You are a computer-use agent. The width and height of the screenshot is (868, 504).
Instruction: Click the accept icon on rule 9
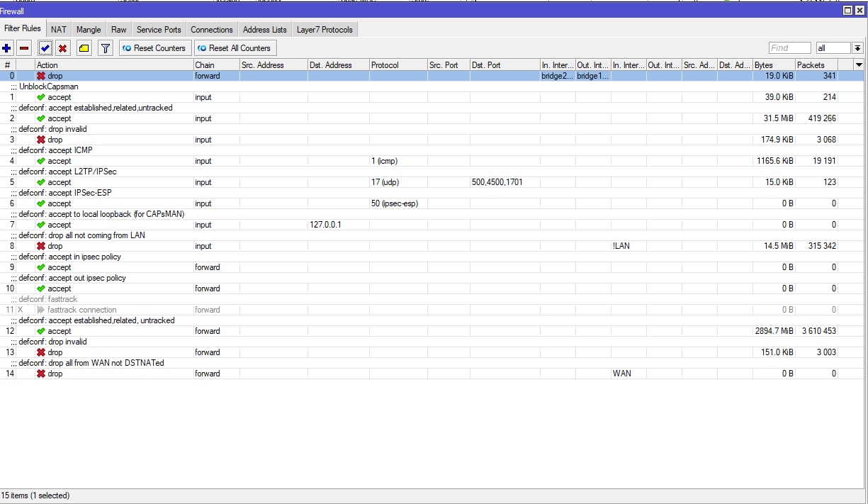[x=41, y=267]
